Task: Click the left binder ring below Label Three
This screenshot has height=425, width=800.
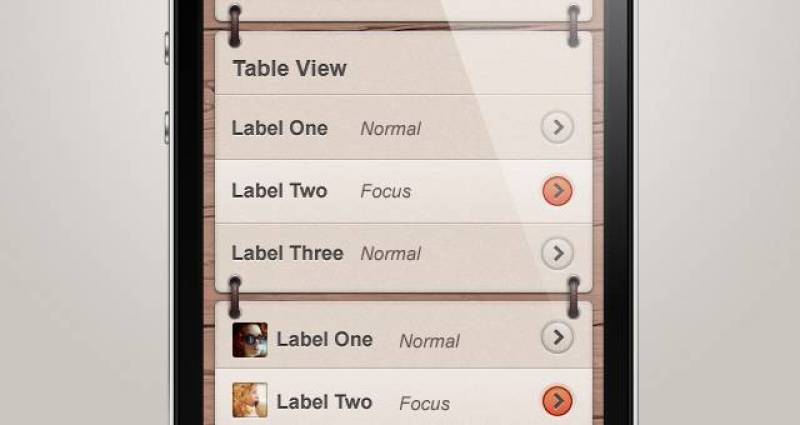Action: [236, 297]
